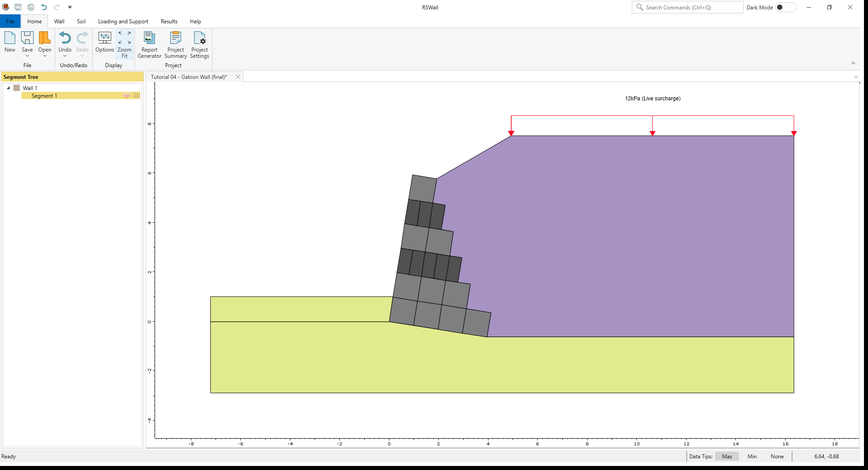868x470 pixels.
Task: Click the Segment Tree panel header
Action: coord(72,77)
